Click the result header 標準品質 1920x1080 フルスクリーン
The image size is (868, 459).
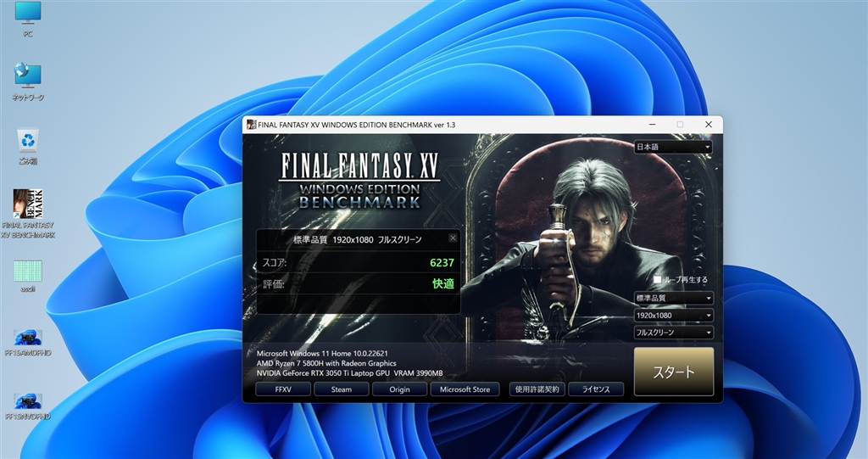click(357, 239)
